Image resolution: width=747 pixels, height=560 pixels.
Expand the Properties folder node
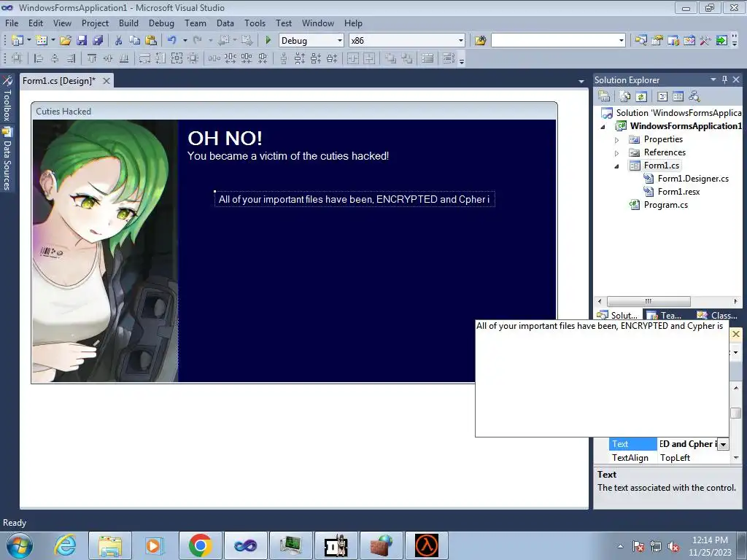616,140
